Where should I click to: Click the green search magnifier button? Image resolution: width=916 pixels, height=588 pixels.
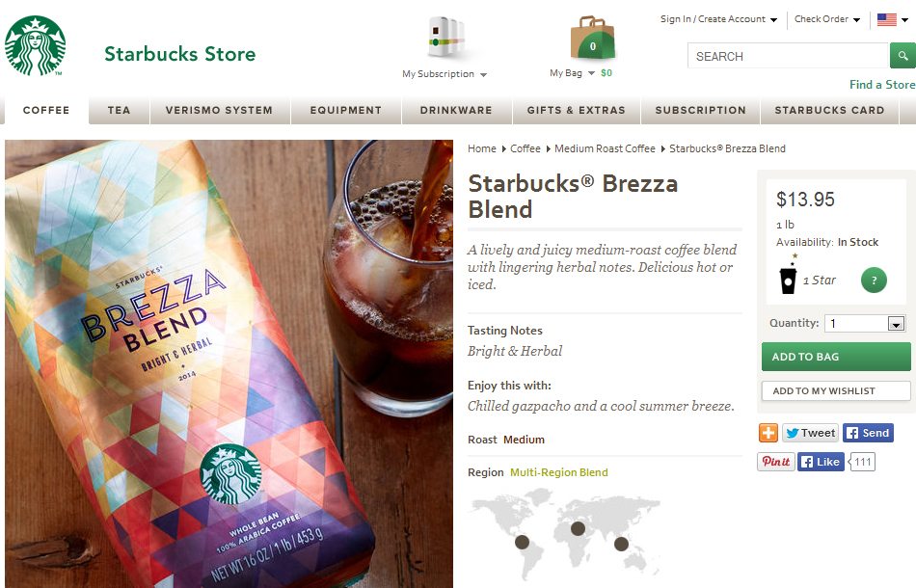pyautogui.click(x=903, y=56)
